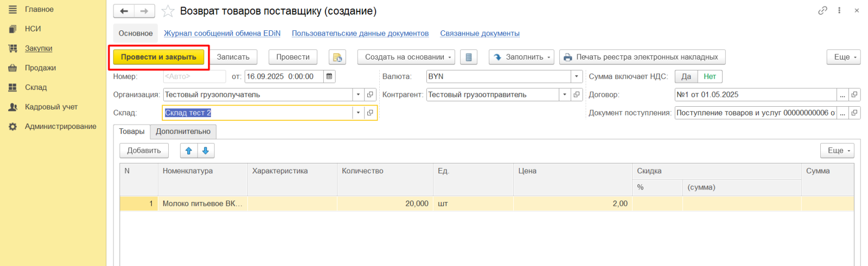Click the back navigation arrow

coord(124,11)
